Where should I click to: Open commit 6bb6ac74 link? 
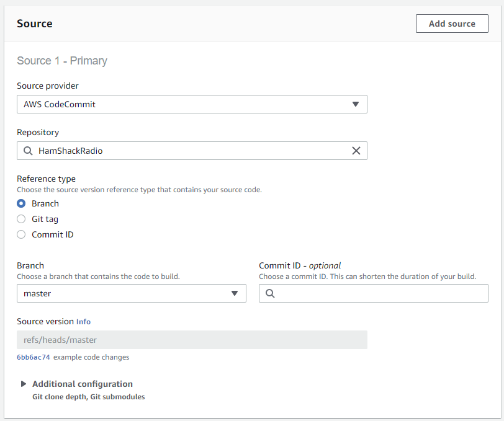[34, 357]
